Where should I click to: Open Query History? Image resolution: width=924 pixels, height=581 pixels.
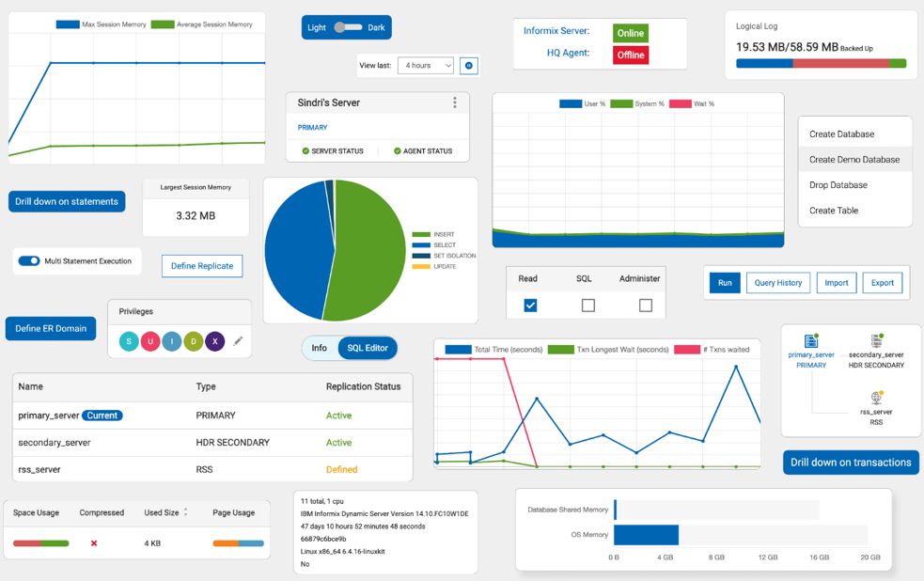click(x=777, y=282)
